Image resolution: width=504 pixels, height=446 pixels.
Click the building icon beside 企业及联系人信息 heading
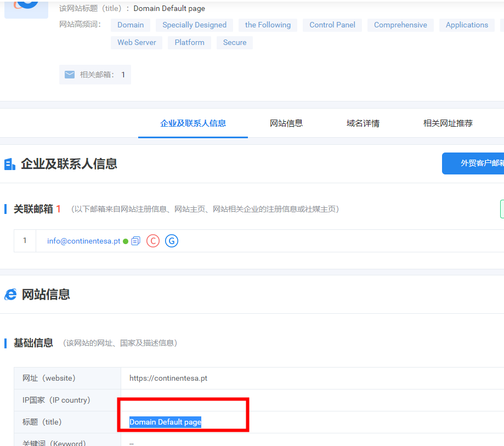click(9, 163)
